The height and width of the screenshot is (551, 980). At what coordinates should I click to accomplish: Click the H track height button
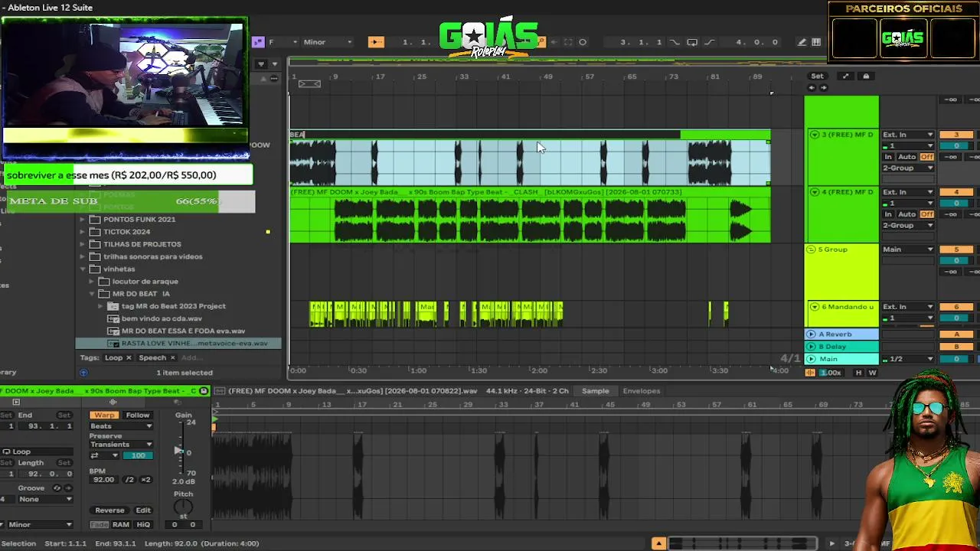[x=858, y=373]
